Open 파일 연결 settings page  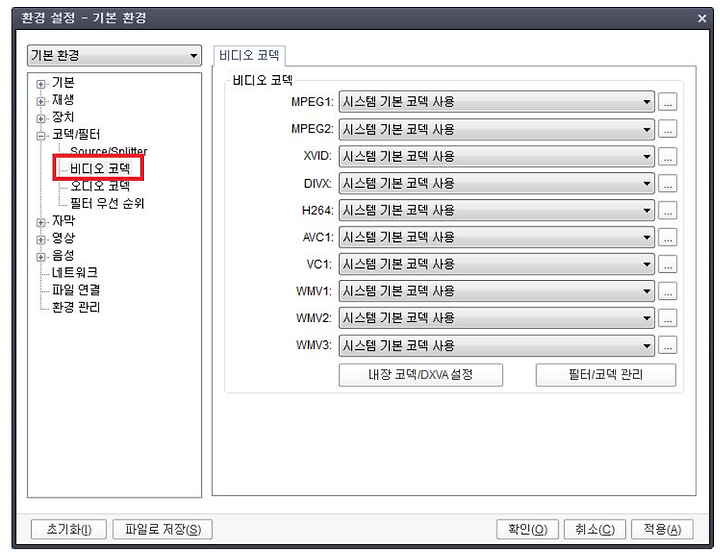(x=76, y=290)
